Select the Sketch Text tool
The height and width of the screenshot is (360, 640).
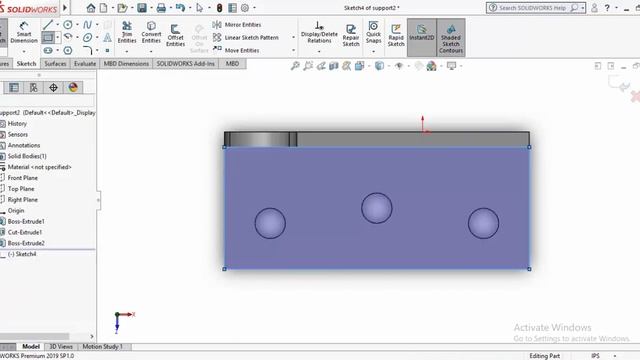(107, 38)
